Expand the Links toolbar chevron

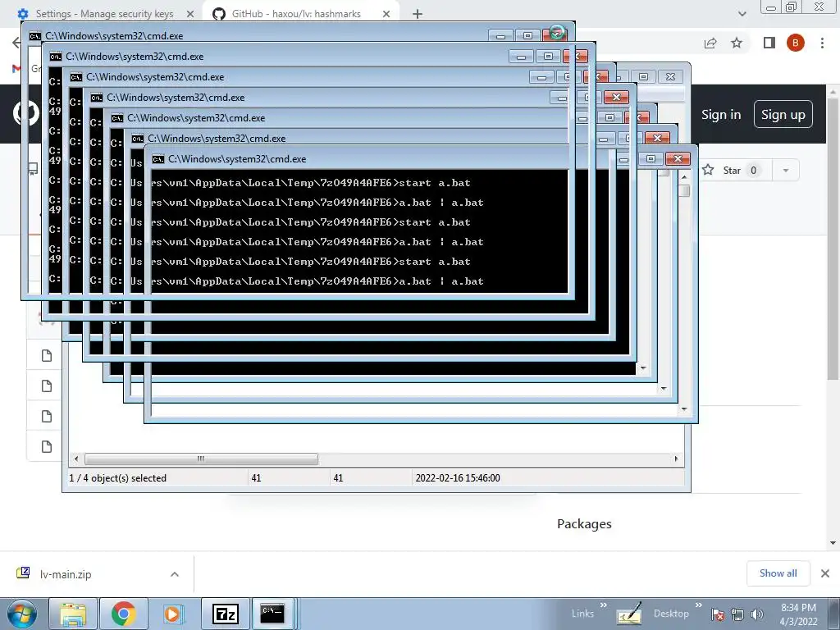[604, 605]
